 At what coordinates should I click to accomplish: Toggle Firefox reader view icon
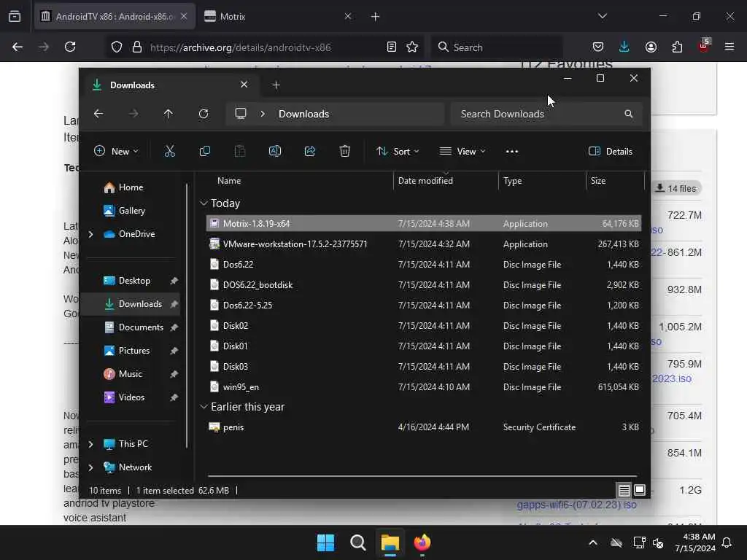click(x=392, y=47)
